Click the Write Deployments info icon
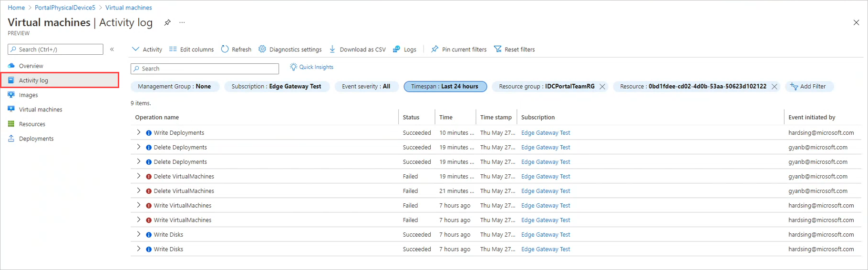This screenshot has width=868, height=270. (x=149, y=133)
